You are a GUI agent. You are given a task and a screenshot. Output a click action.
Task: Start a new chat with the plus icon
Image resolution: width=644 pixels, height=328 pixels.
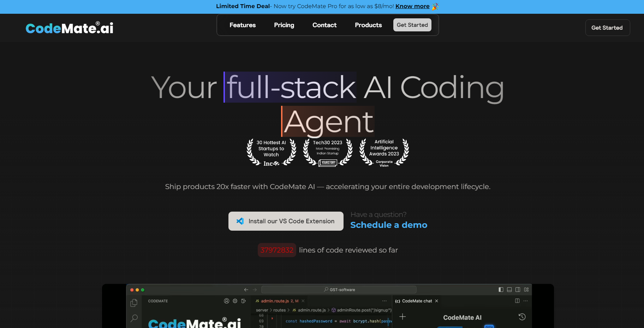[402, 317]
